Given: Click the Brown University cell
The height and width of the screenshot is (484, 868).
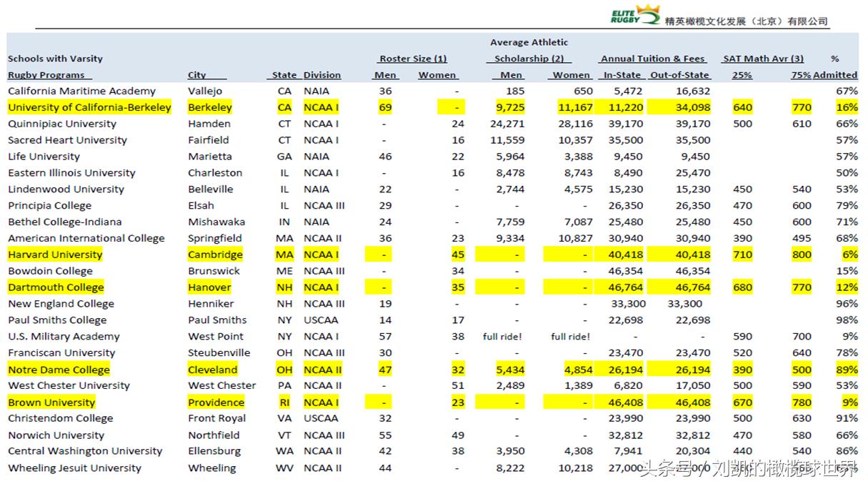Looking at the screenshot, I should pyautogui.click(x=51, y=402).
